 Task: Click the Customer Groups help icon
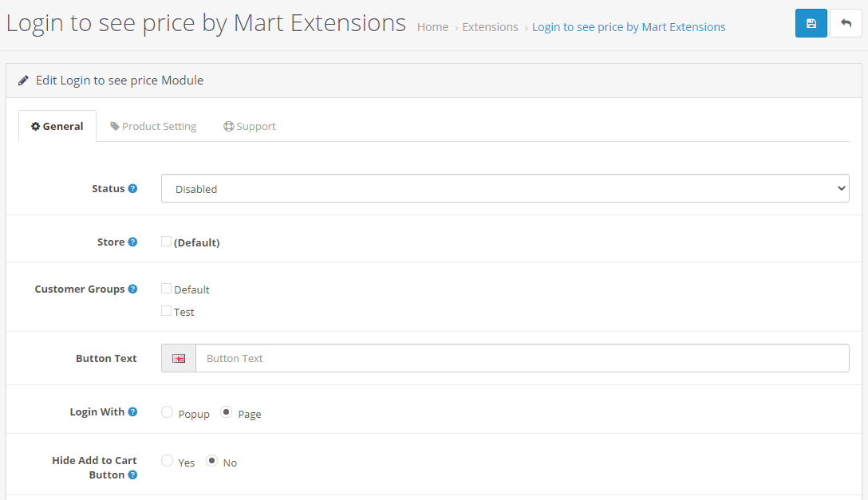[x=132, y=289]
